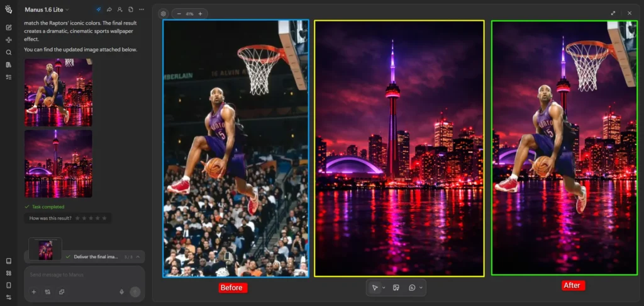Click the zoom in plus button

(x=200, y=13)
